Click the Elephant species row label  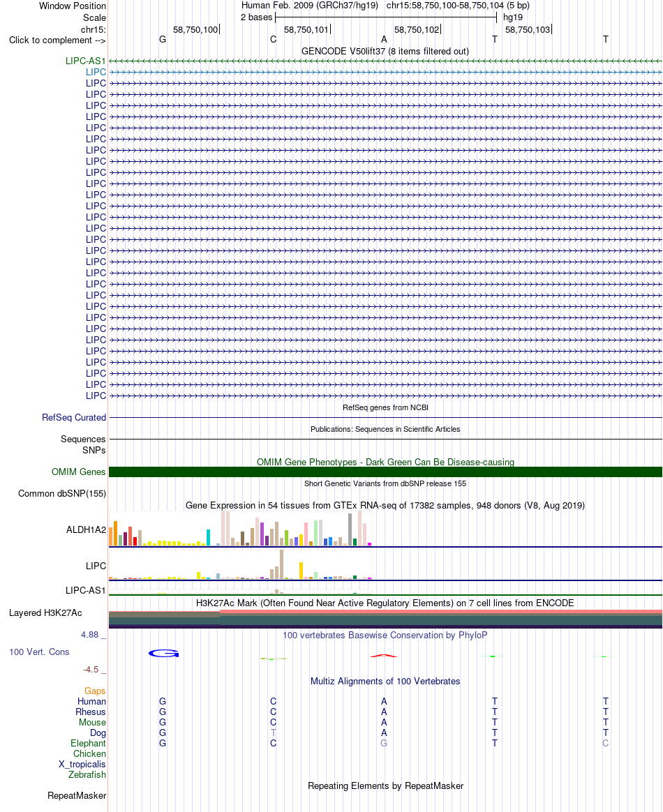click(x=88, y=743)
